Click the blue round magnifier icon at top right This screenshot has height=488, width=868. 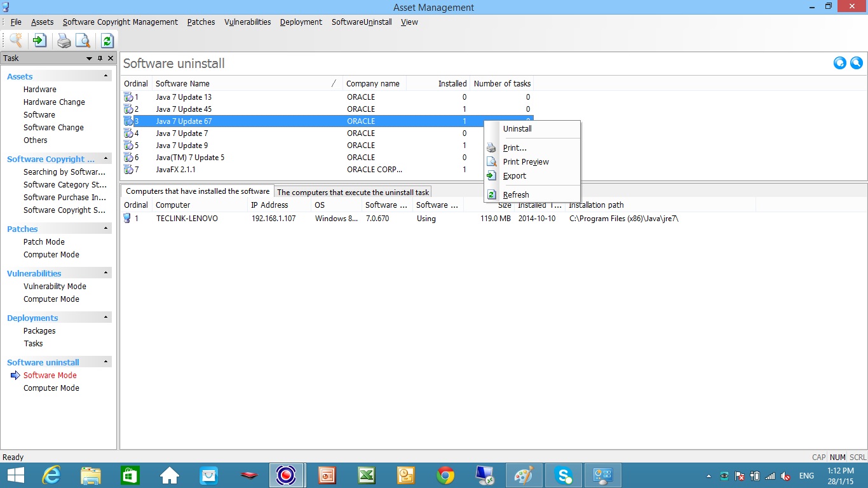pos(857,63)
